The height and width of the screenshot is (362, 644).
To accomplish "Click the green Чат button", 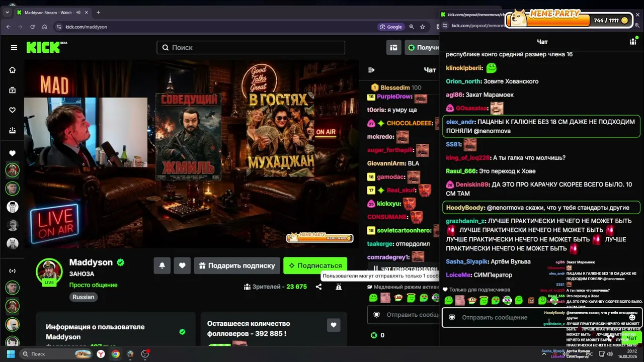I will (631, 338).
